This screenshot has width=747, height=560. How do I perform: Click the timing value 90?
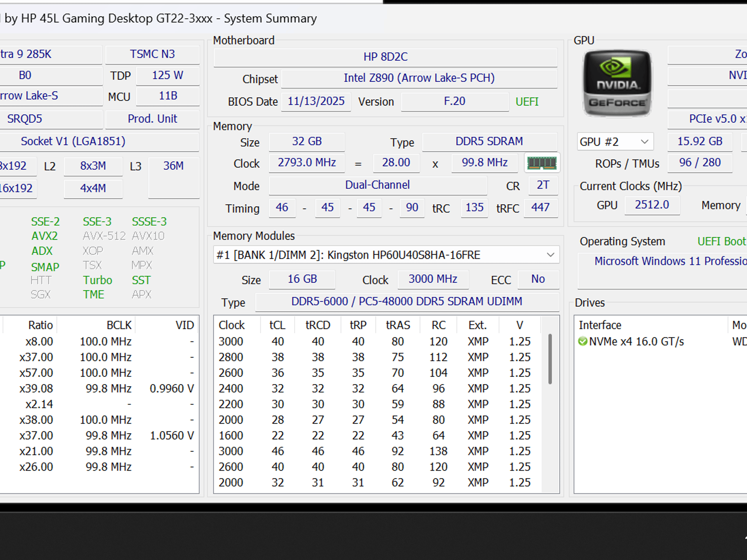point(412,208)
